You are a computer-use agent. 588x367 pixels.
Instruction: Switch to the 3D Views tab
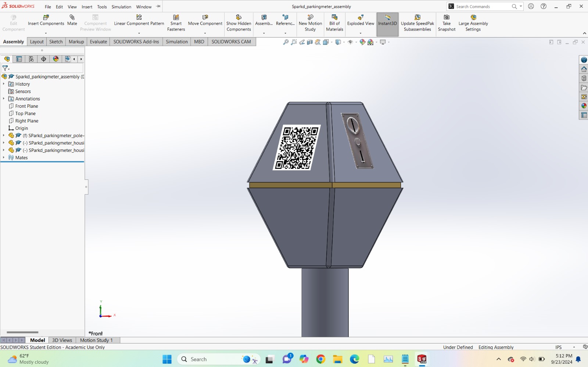[x=62, y=340]
